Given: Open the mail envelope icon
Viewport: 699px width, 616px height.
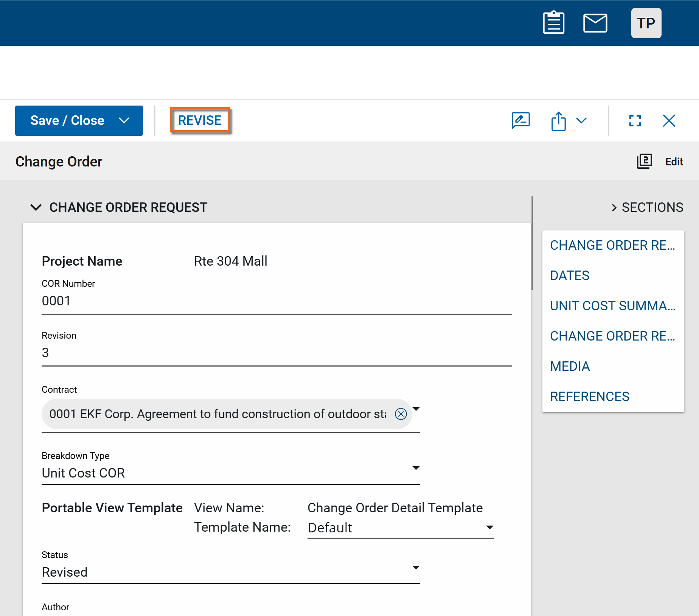Looking at the screenshot, I should coord(595,23).
